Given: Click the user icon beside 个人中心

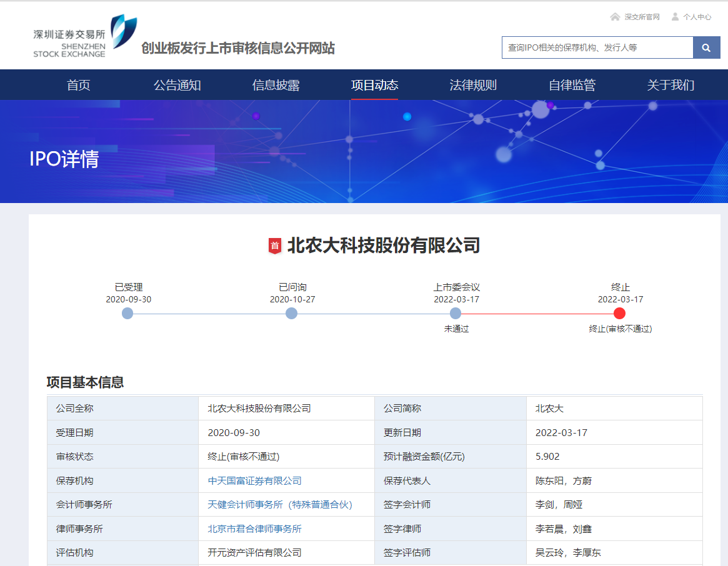Looking at the screenshot, I should [x=675, y=17].
